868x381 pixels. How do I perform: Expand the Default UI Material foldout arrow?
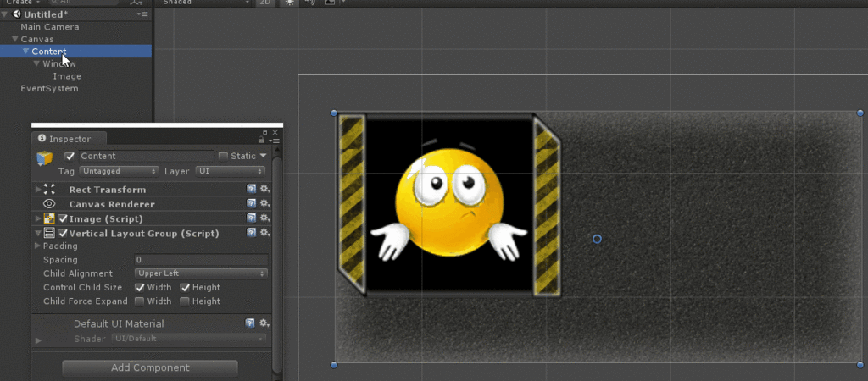pyautogui.click(x=38, y=340)
